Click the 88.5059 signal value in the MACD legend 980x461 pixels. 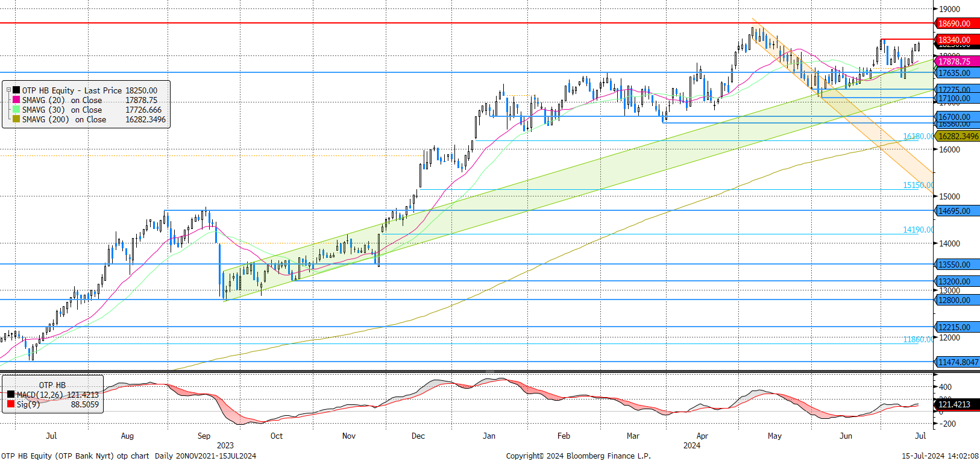click(85, 404)
